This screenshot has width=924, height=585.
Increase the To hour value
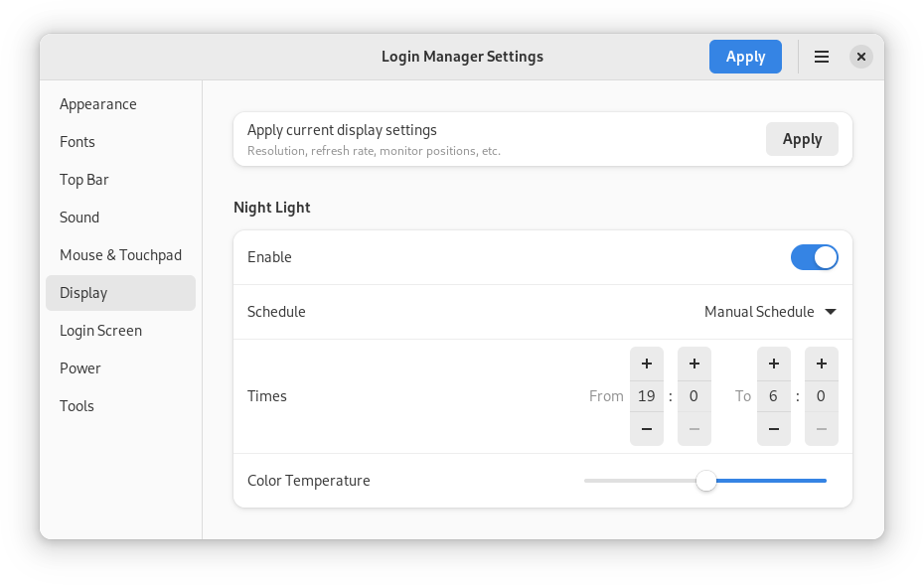[774, 364]
